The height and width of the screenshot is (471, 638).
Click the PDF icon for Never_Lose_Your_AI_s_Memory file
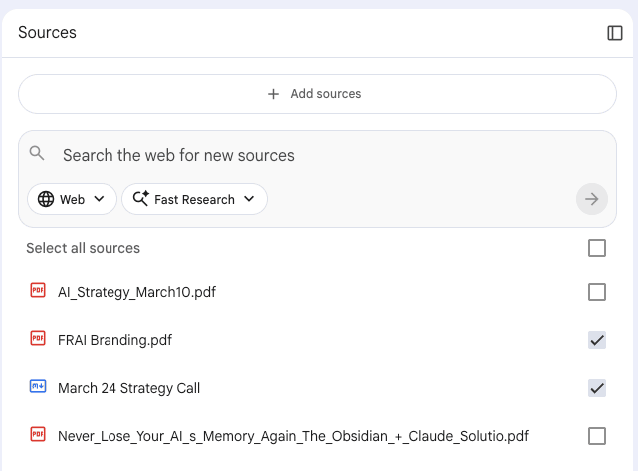coord(38,435)
